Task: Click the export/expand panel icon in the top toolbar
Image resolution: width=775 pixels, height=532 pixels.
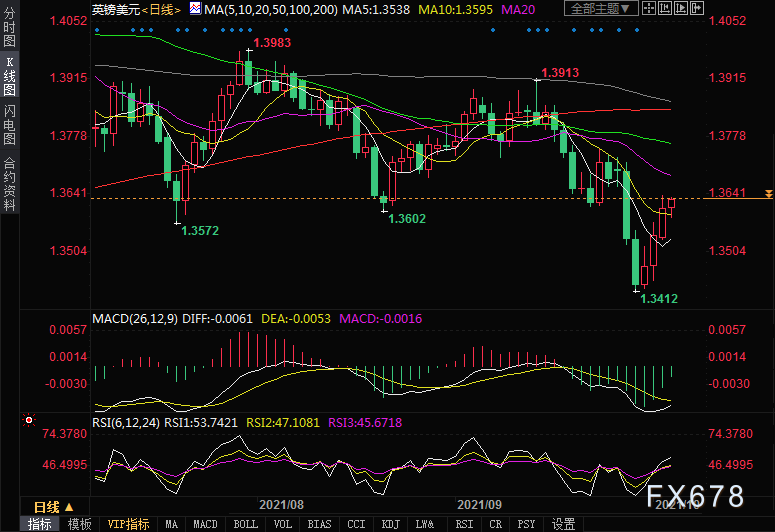Action: pos(696,8)
